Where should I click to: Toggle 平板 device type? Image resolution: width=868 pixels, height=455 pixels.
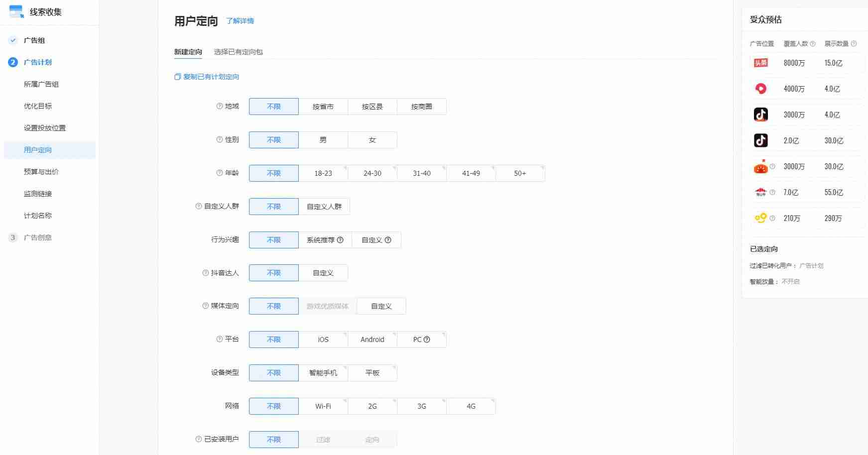(372, 373)
